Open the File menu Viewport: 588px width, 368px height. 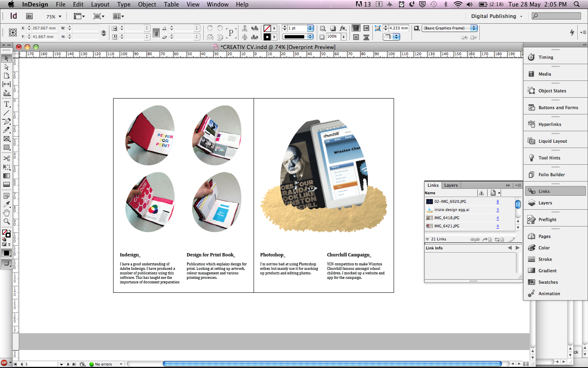pyautogui.click(x=60, y=4)
